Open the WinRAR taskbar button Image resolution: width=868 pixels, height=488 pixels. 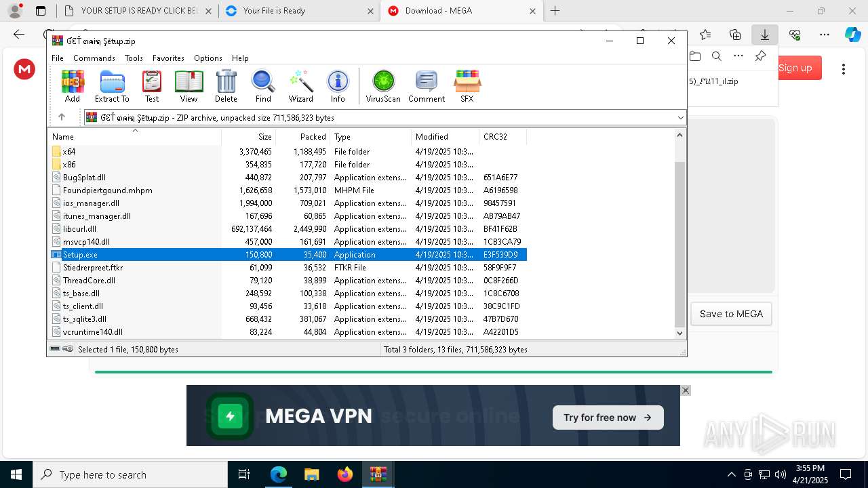coord(378,474)
